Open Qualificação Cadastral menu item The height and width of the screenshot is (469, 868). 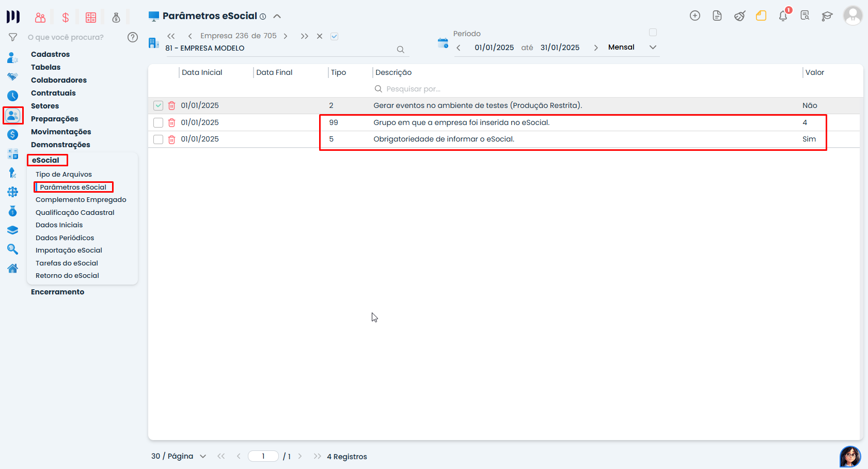(x=75, y=212)
